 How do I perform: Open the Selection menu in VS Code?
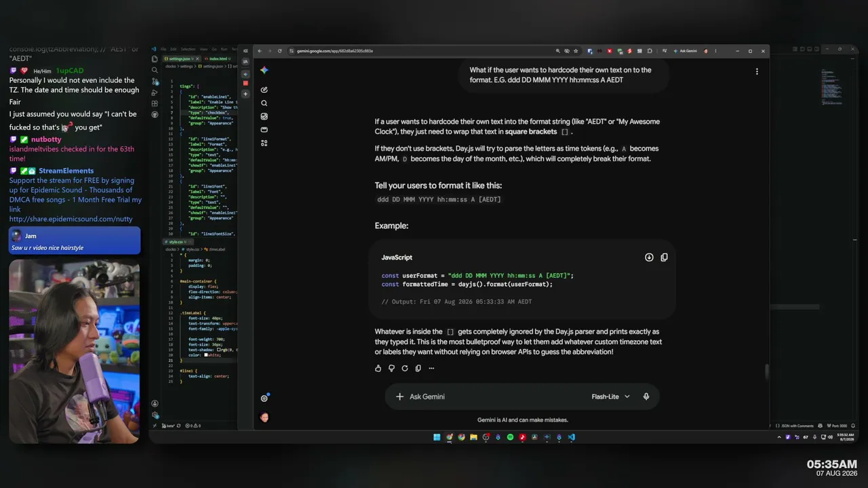tap(188, 49)
